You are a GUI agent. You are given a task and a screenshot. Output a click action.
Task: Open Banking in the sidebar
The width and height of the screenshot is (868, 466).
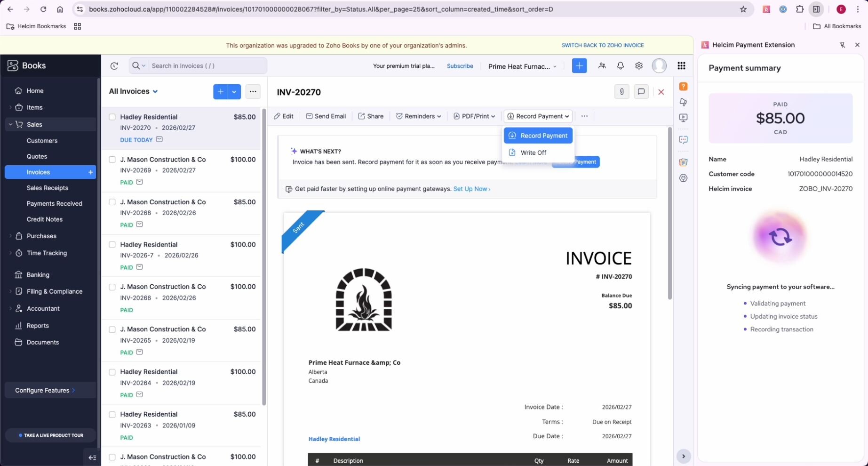click(38, 275)
